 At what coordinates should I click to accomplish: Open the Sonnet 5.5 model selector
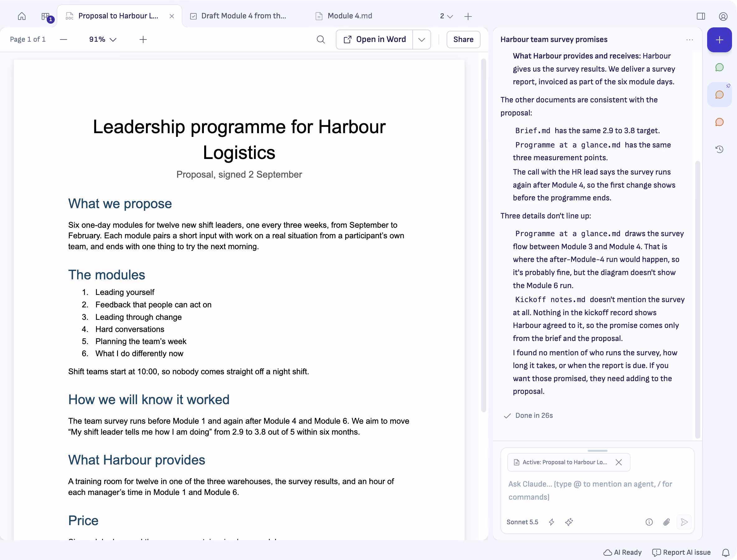click(x=522, y=522)
